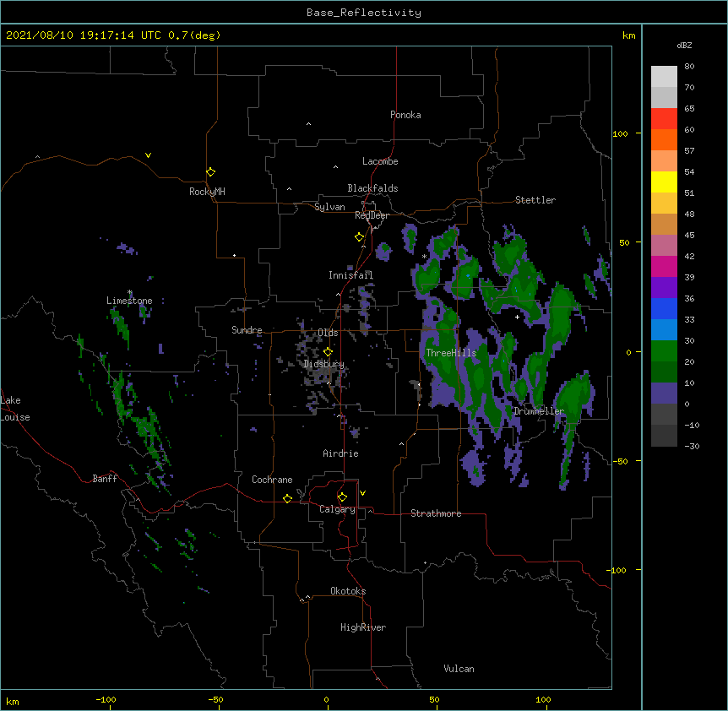Image resolution: width=728 pixels, height=711 pixels.
Task: Click the Lake Louise label
Action: point(15,409)
